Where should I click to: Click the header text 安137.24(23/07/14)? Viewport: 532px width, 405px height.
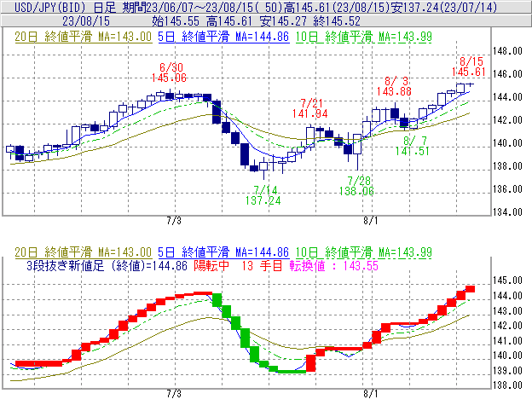pyautogui.click(x=444, y=7)
